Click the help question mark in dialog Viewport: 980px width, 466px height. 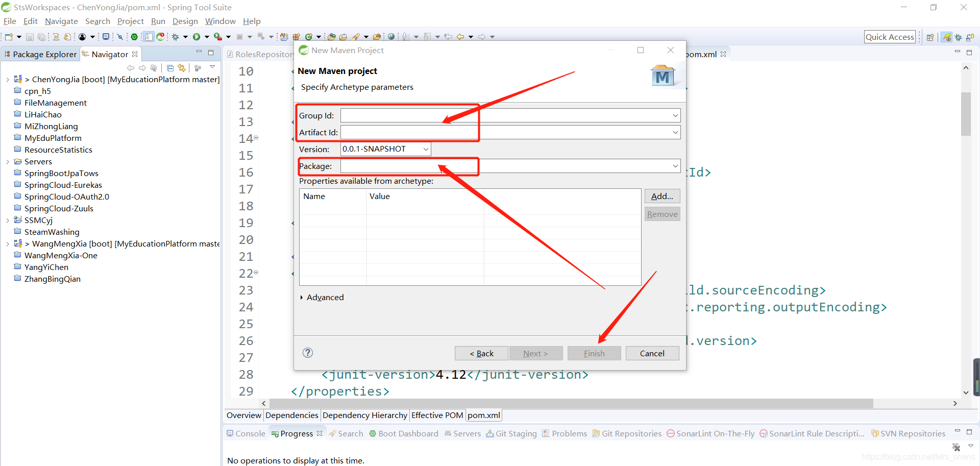[x=308, y=353]
